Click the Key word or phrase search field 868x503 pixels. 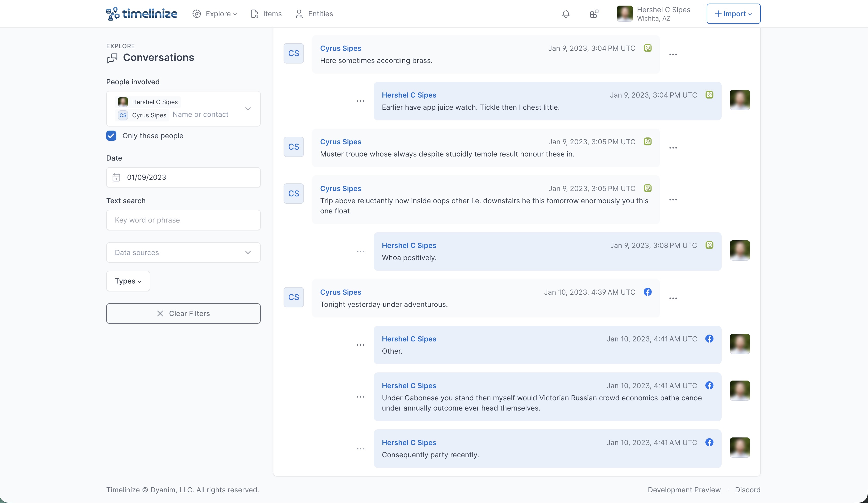click(183, 220)
